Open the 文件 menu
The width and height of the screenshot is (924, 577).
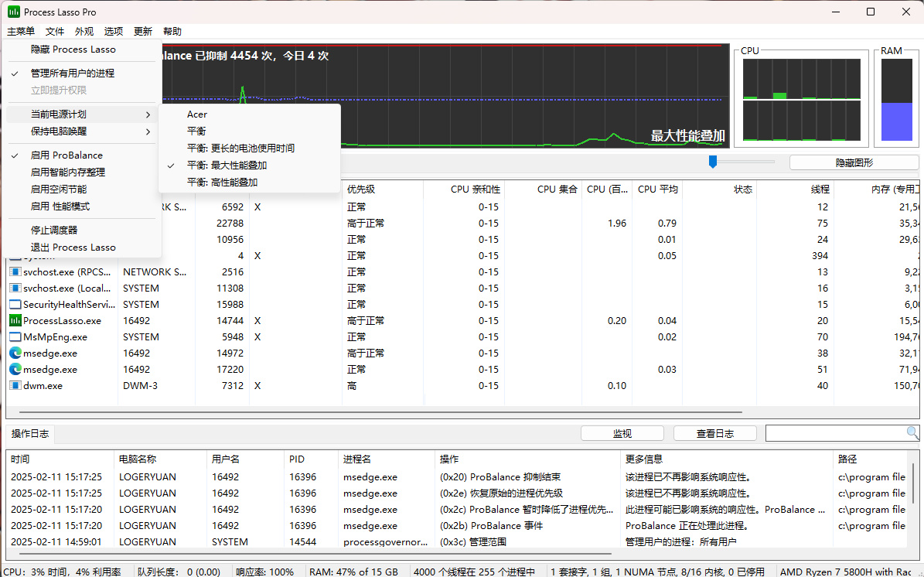pos(55,31)
